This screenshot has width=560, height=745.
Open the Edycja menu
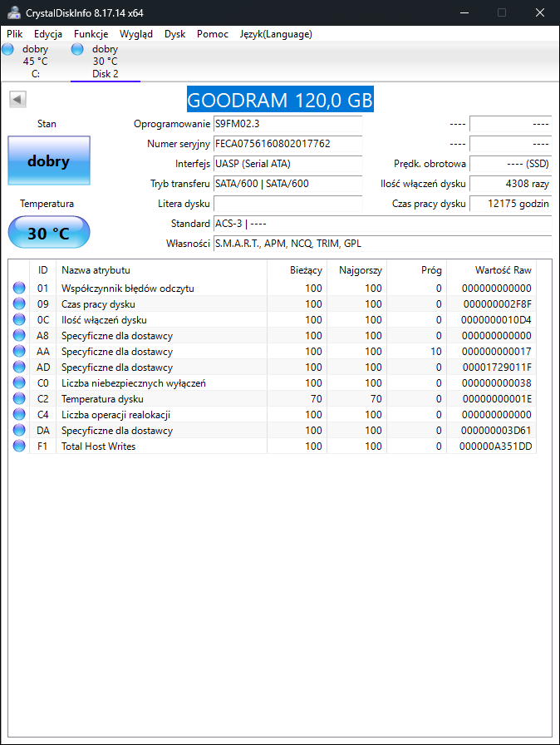click(x=48, y=34)
